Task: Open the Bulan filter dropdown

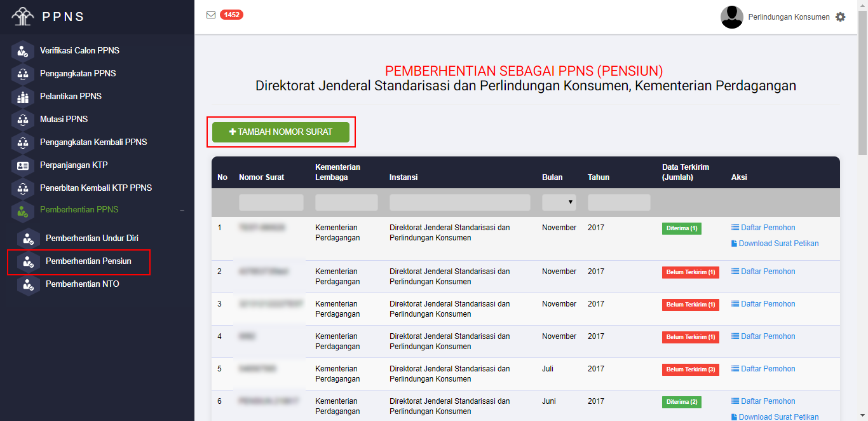Action: [559, 203]
